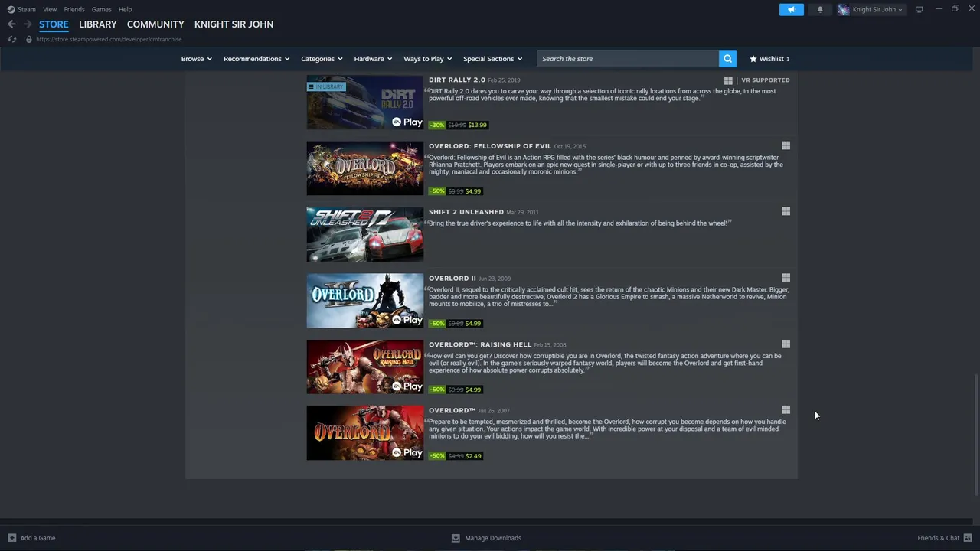Switch to the COMMUNITY tab
Image resolution: width=980 pixels, height=551 pixels.
point(155,24)
